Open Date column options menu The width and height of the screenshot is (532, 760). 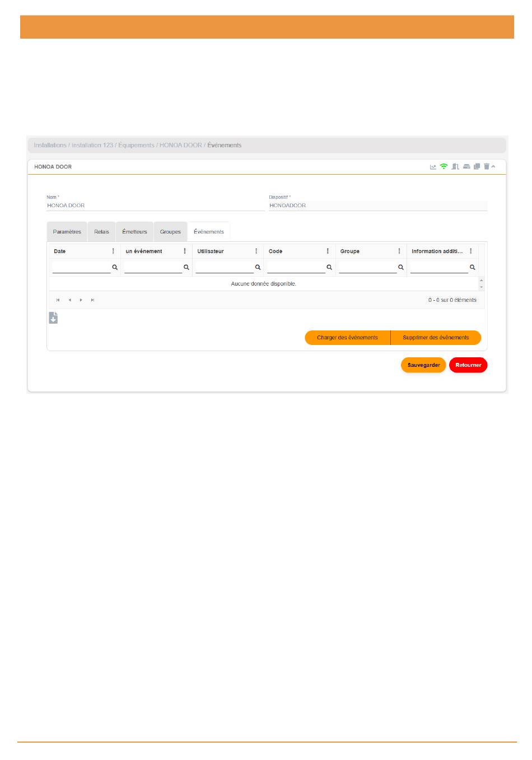point(113,251)
